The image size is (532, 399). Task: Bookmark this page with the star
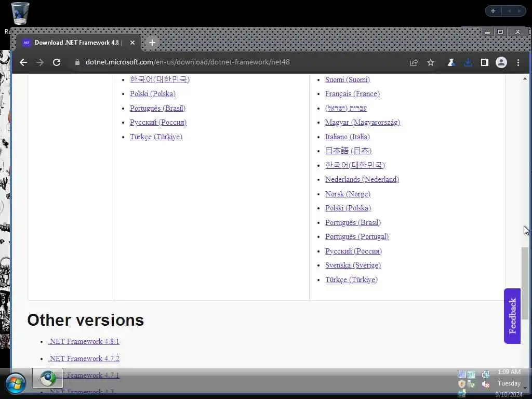pos(431,62)
